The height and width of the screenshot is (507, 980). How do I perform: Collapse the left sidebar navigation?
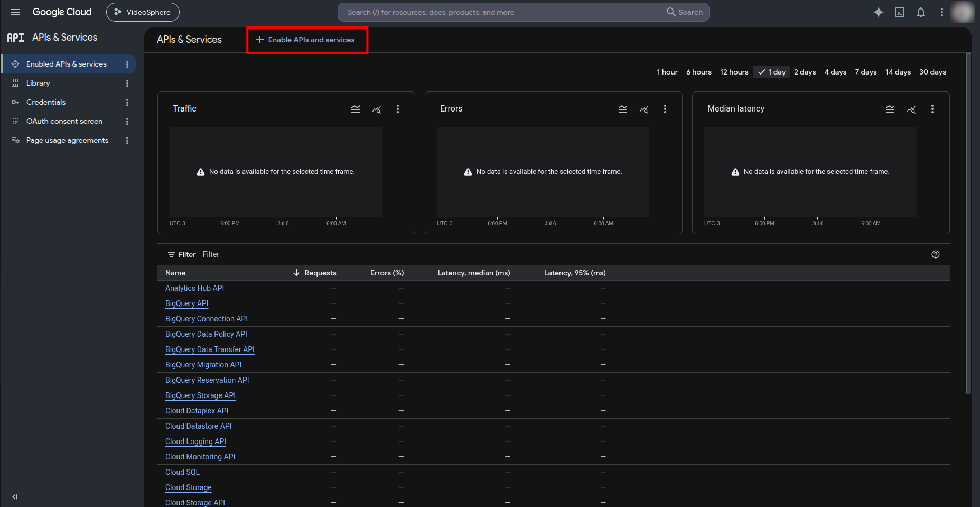15,496
